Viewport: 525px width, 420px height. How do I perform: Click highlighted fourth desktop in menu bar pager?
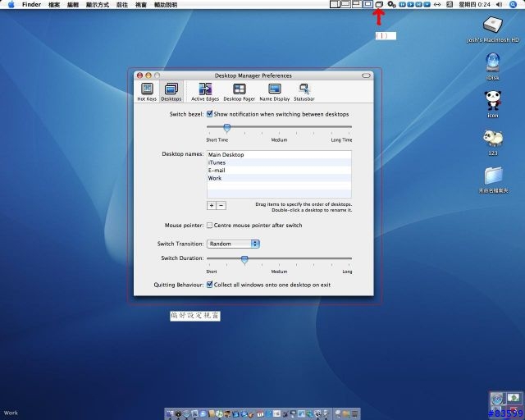coord(367,4)
